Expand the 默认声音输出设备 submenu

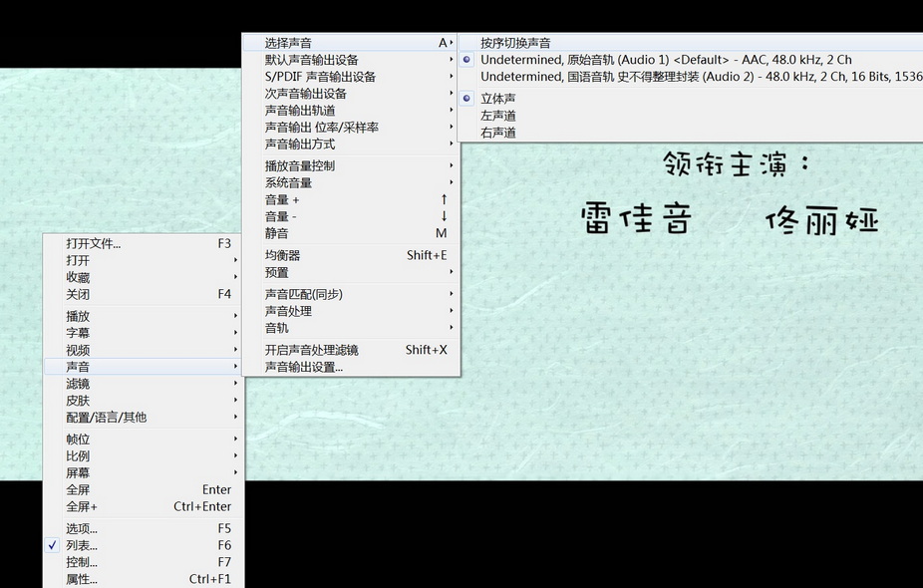[x=311, y=60]
